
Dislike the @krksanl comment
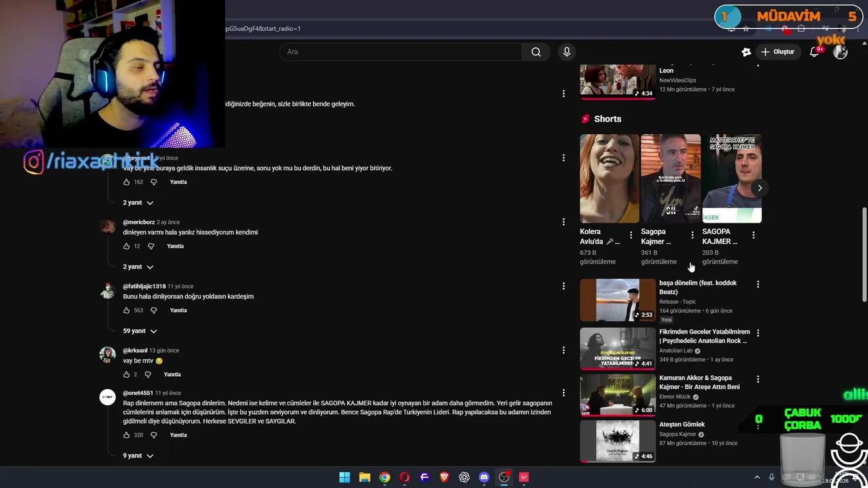[x=147, y=374]
